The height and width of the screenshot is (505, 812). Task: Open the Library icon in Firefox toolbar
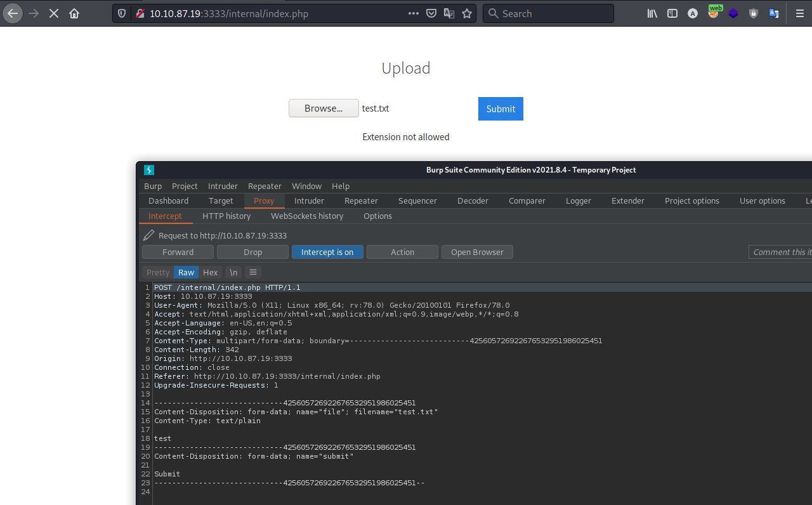pos(652,13)
